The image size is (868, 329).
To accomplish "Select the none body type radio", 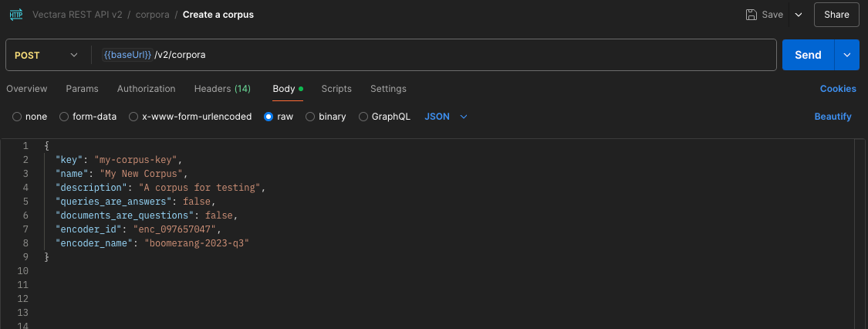I will [17, 117].
